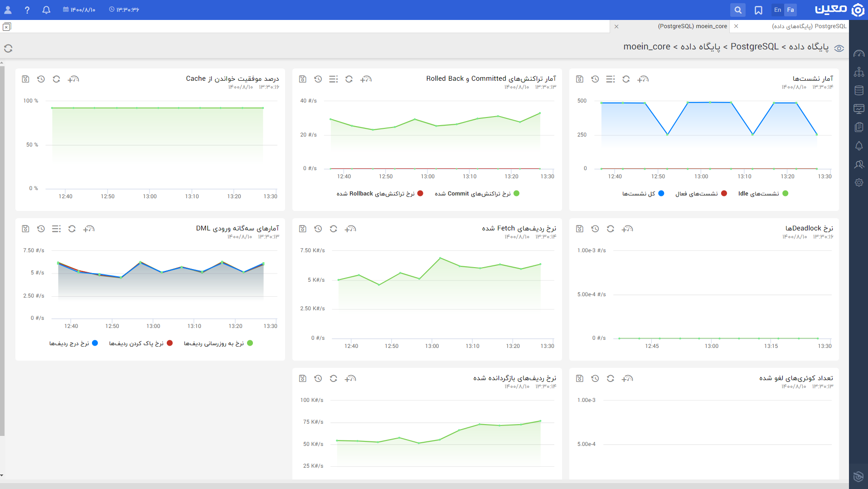Screen dimensions: 868x489
Task: Add sessions chart to dashboard
Action: click(643, 79)
